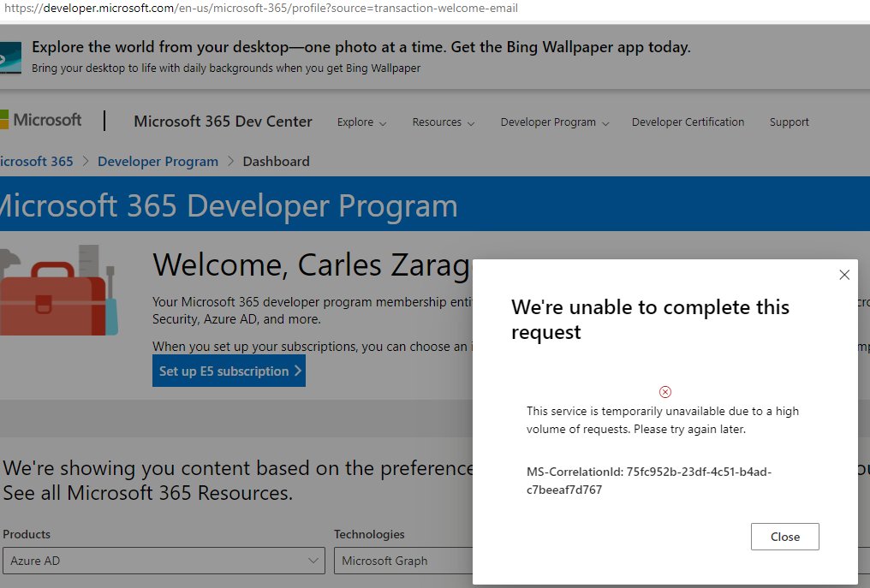Viewport: 870px width, 588px height.
Task: Click the MS-CorrelationId text
Action: pyautogui.click(x=648, y=480)
